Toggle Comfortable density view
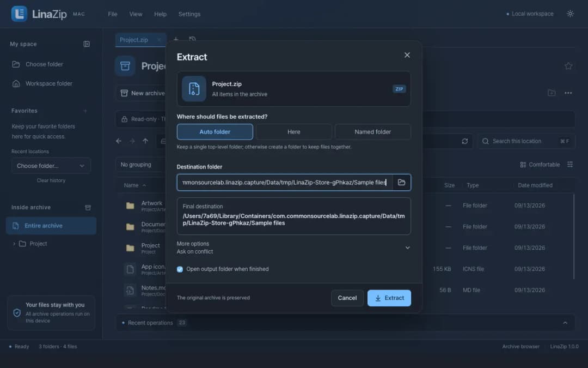 coord(540,165)
